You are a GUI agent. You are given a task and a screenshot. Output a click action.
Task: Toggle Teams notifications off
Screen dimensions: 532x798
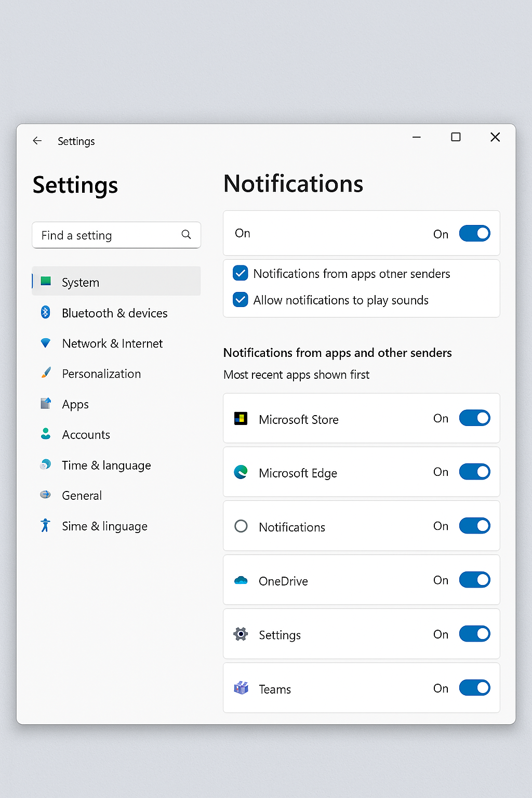click(x=474, y=688)
